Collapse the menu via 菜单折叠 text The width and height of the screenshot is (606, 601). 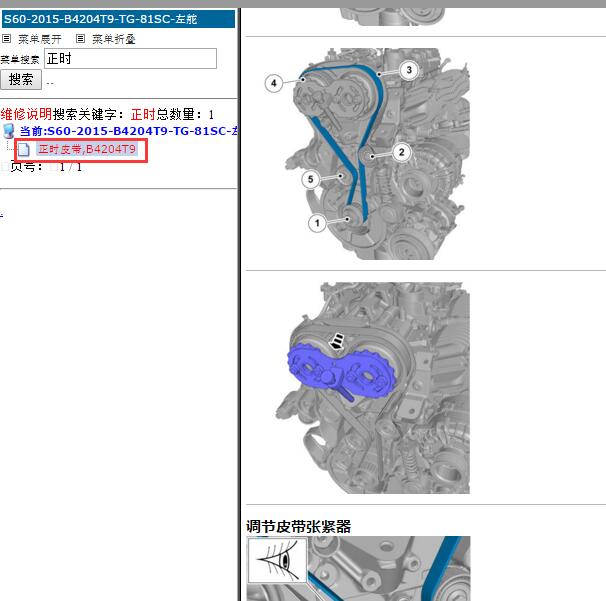(114, 39)
